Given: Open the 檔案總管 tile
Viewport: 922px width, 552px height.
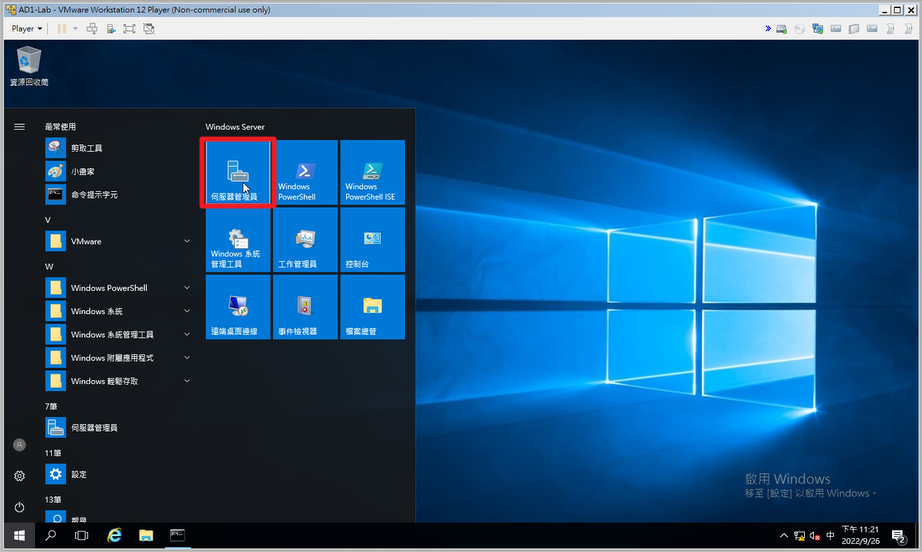Looking at the screenshot, I should [x=372, y=307].
